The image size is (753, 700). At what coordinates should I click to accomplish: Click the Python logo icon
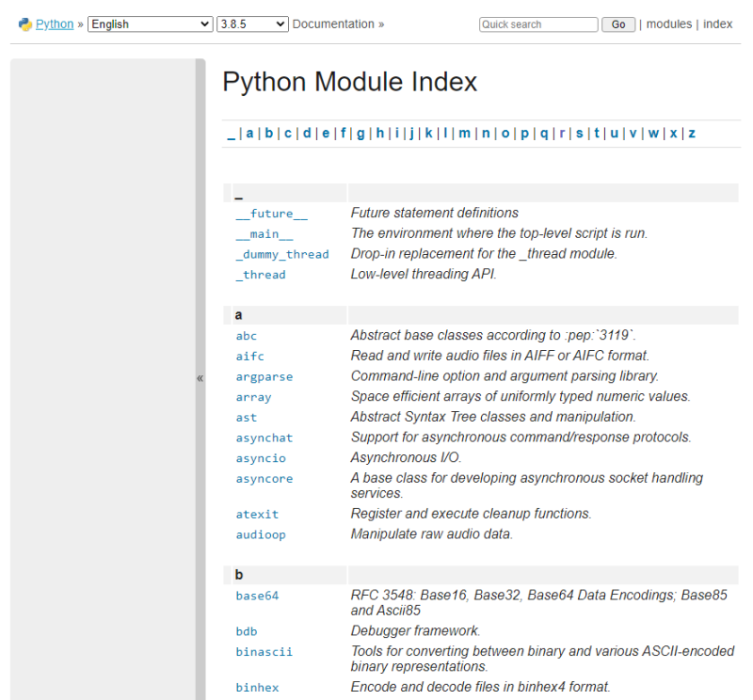tap(25, 24)
